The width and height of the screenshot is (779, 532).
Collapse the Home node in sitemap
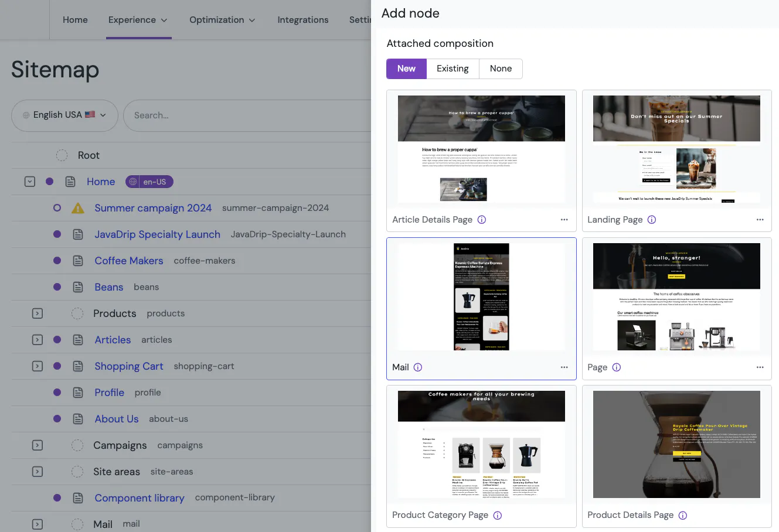pyautogui.click(x=30, y=182)
